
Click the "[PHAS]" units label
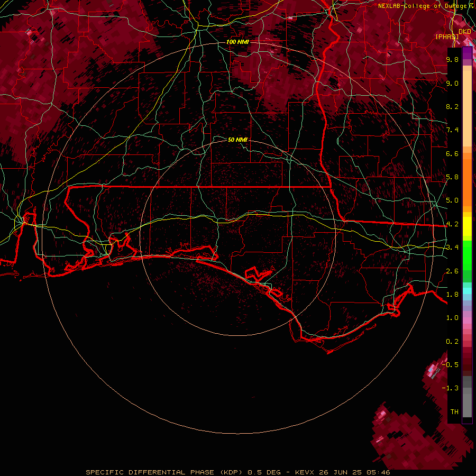[447, 36]
